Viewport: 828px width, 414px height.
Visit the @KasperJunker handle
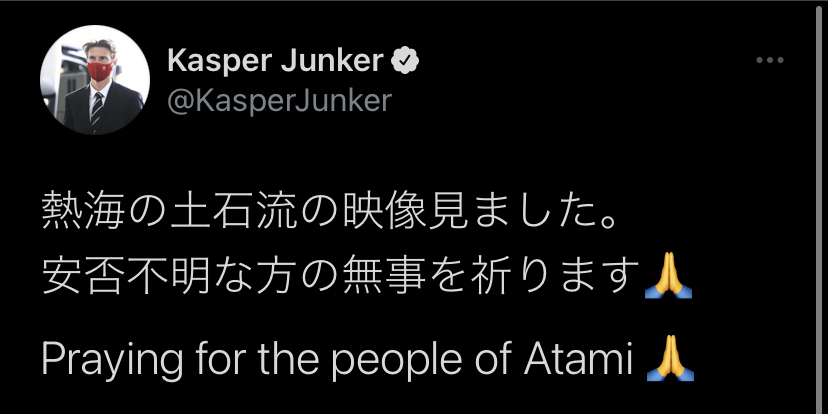[x=278, y=101]
